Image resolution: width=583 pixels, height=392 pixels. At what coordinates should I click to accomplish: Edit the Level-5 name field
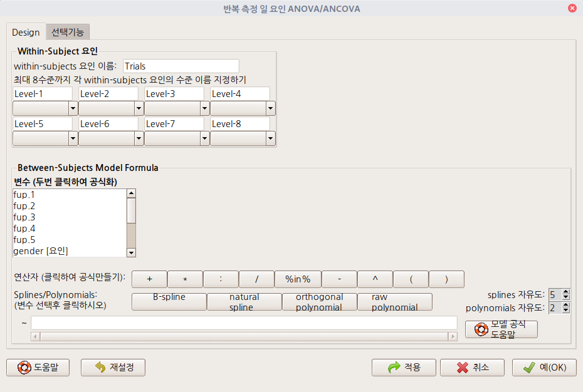click(43, 124)
